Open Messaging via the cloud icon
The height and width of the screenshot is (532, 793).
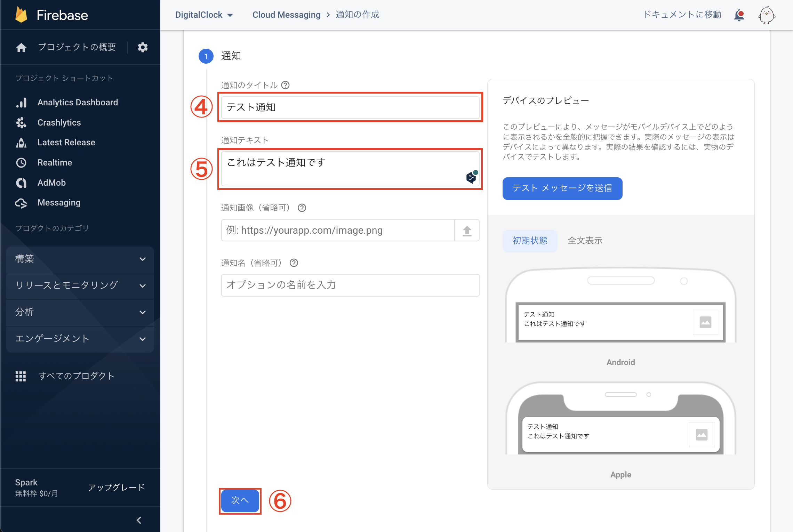pyautogui.click(x=22, y=203)
